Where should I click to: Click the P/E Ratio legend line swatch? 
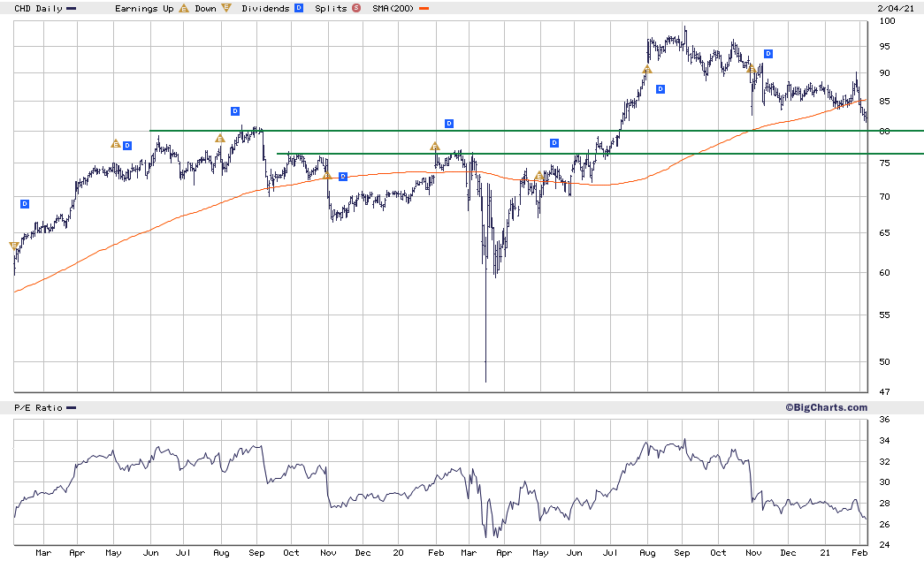click(72, 408)
